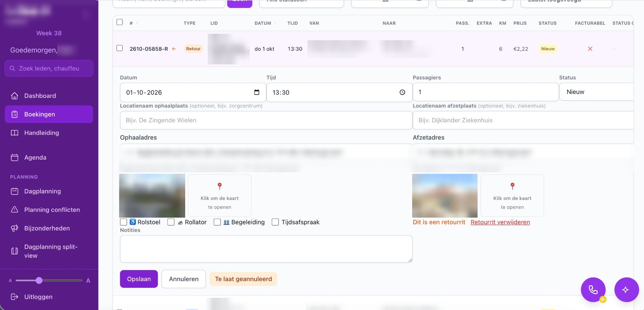The width and height of the screenshot is (644, 310).
Task: Click the Agenda calendar icon
Action: tap(15, 158)
